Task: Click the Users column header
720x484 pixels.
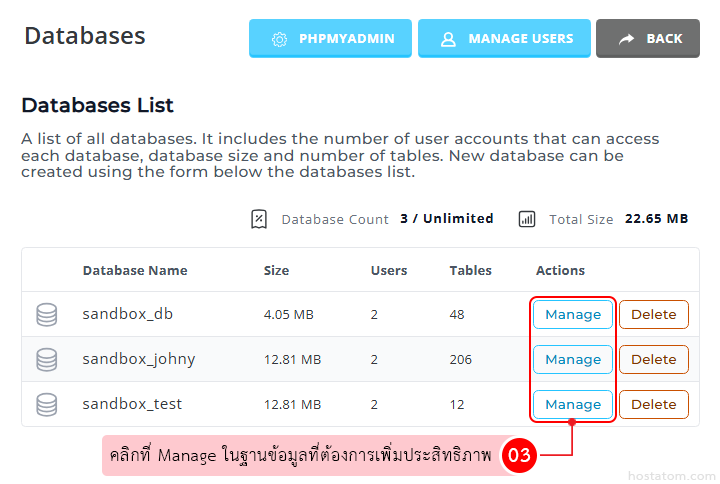Action: (389, 270)
